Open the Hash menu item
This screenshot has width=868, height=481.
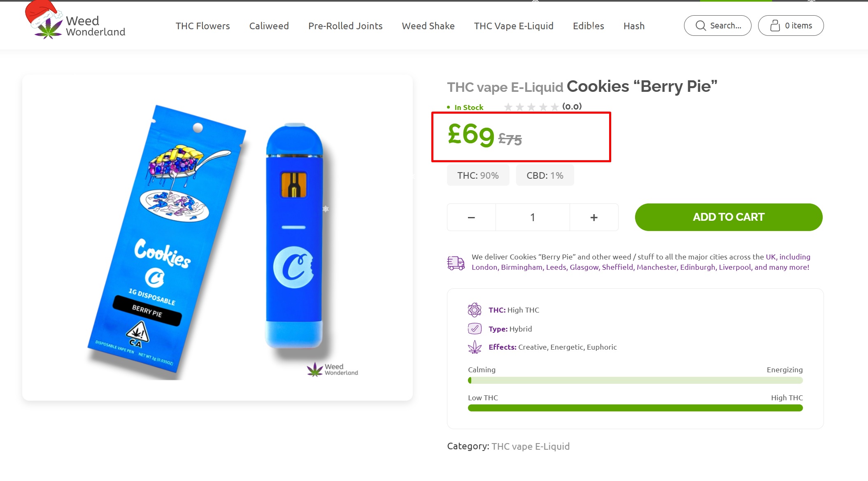pos(634,26)
